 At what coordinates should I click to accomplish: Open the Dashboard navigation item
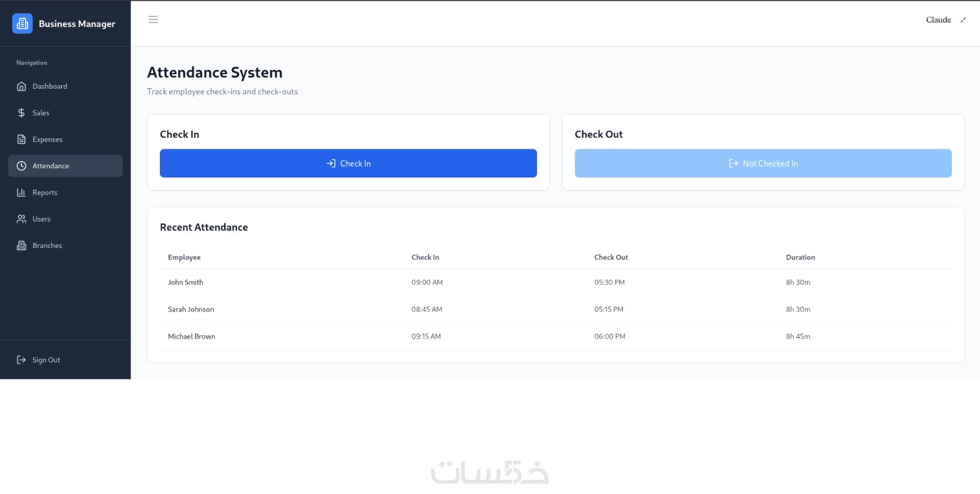tap(66, 86)
